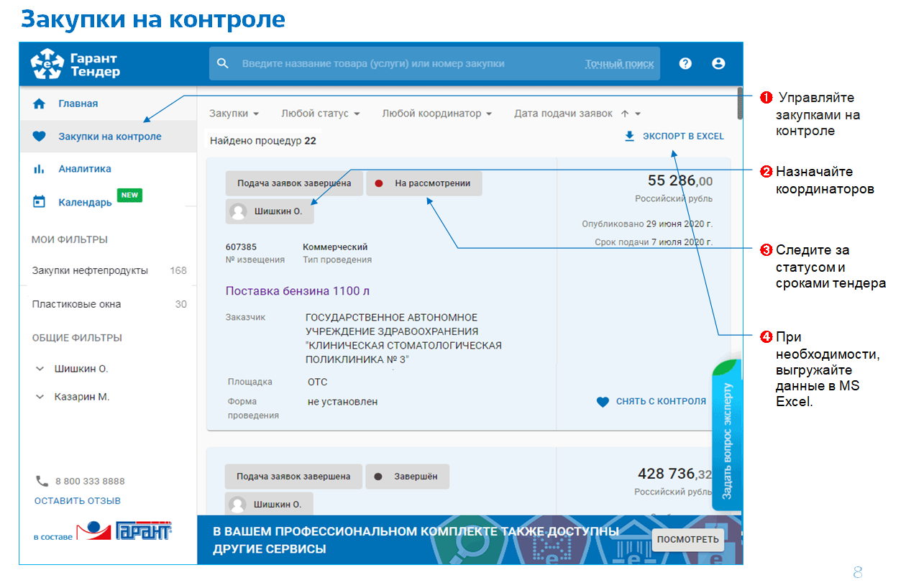Toggle Точный поиск exact search option
This screenshot has height=588, width=906.
[619, 64]
